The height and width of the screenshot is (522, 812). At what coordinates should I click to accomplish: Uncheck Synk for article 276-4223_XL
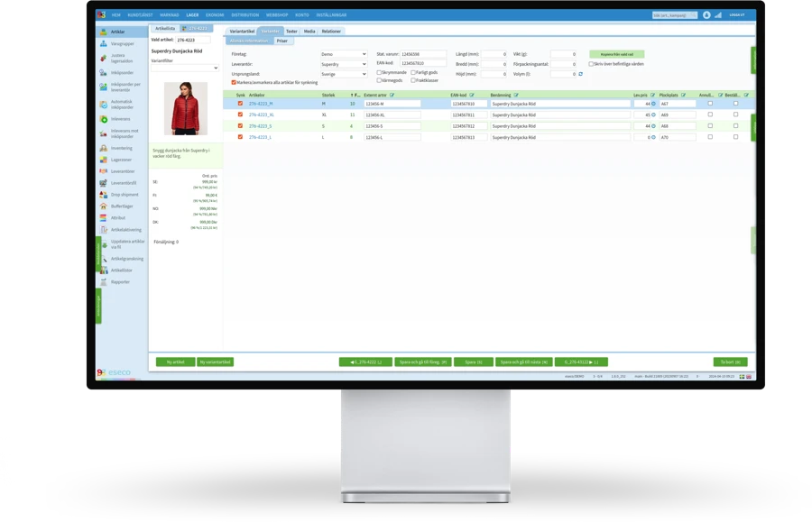[240, 115]
